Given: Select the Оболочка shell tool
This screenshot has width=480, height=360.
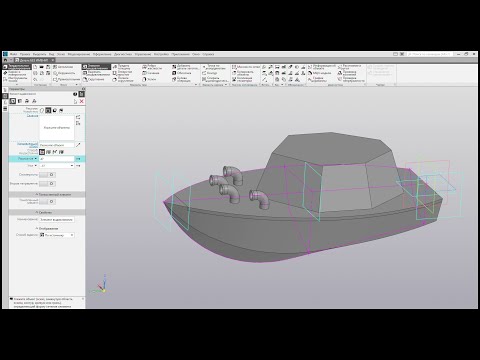Looking at the screenshot, I should point(182,73).
